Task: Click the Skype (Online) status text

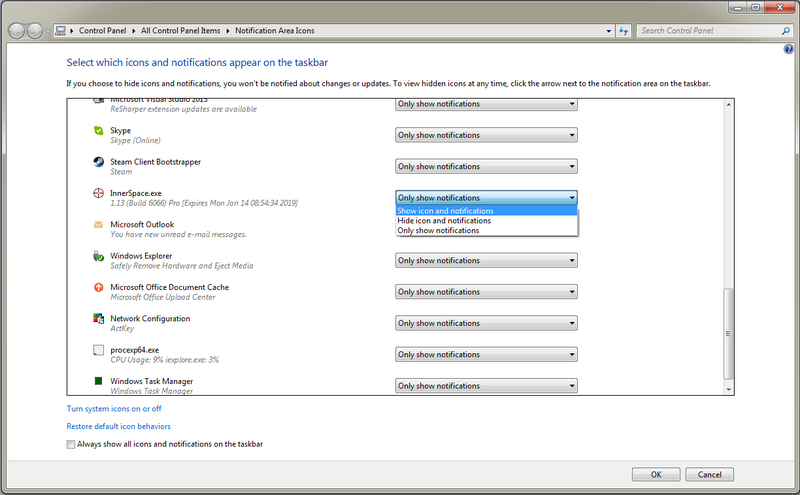Action: point(135,140)
